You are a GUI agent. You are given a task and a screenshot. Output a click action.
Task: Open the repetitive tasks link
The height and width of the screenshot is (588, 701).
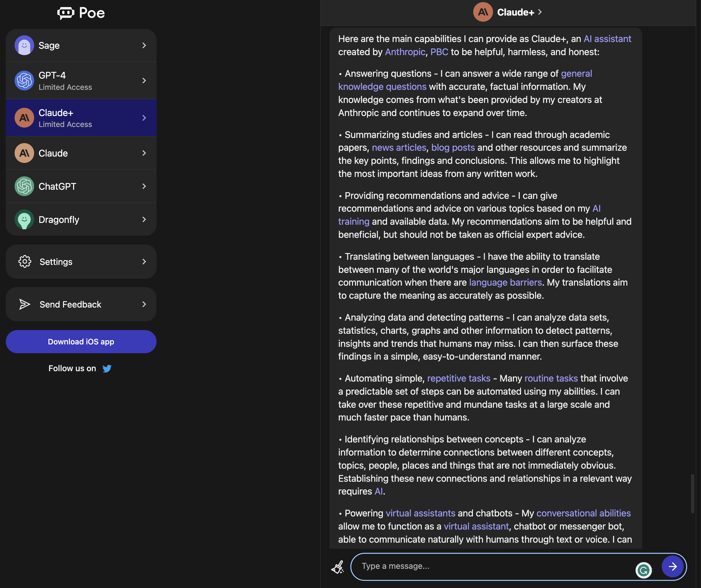(459, 379)
